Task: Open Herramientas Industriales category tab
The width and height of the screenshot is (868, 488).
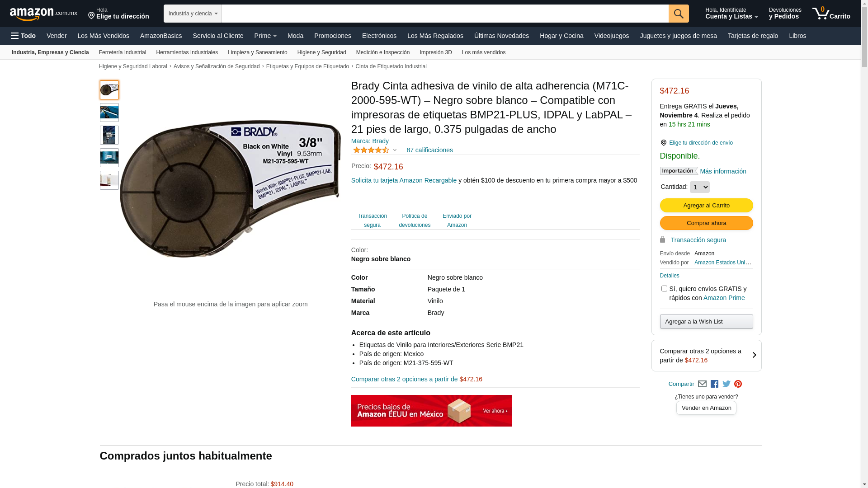Action: click(187, 52)
